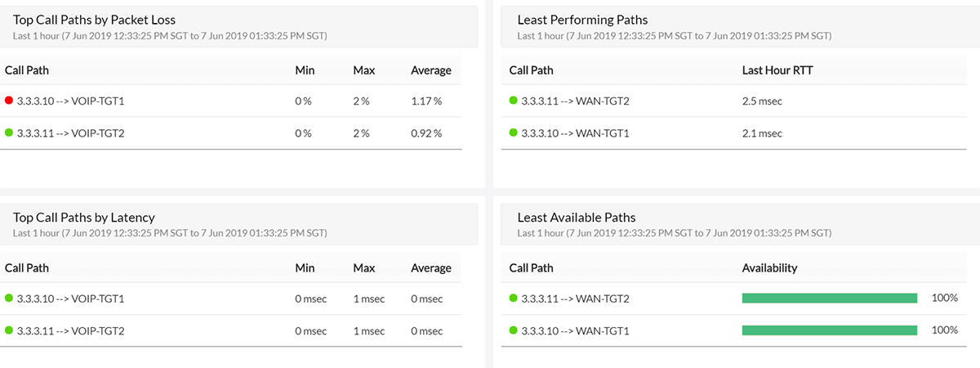Click red status dot beside VOIP-TGT1 packet loss
The image size is (980, 368).
(9, 101)
